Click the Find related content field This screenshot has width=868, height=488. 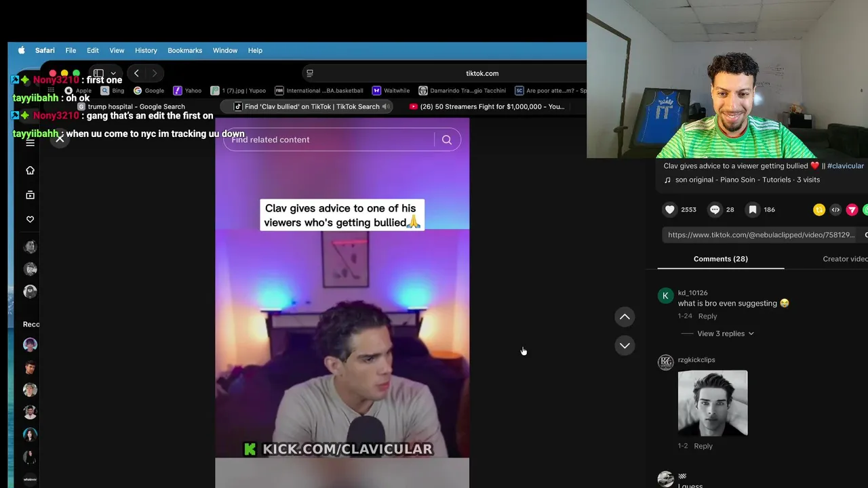(x=329, y=140)
